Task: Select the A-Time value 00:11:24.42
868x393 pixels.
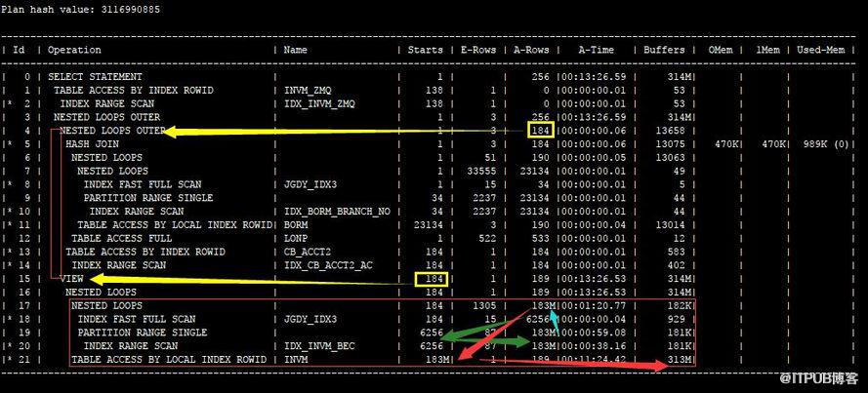Action: click(x=594, y=360)
